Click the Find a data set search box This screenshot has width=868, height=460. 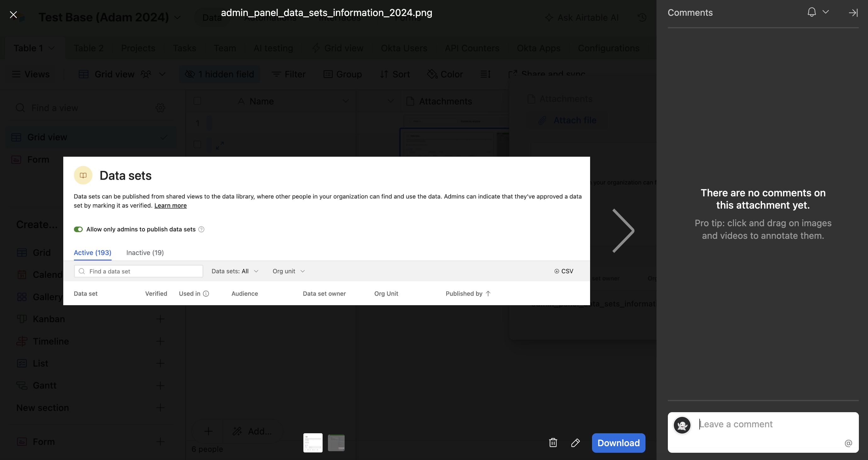138,271
